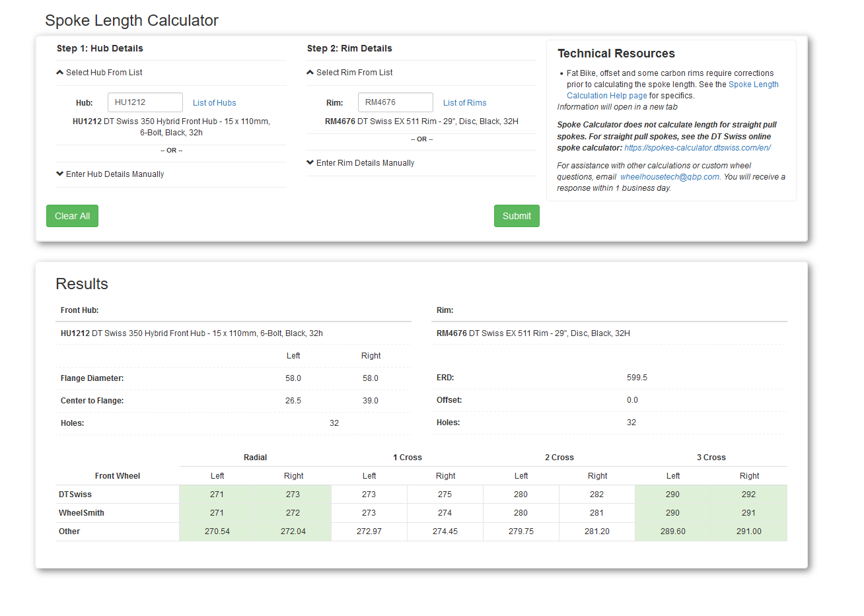This screenshot has height=616, width=864.
Task: Click Other 1 Cross right value 274.45
Action: [445, 531]
